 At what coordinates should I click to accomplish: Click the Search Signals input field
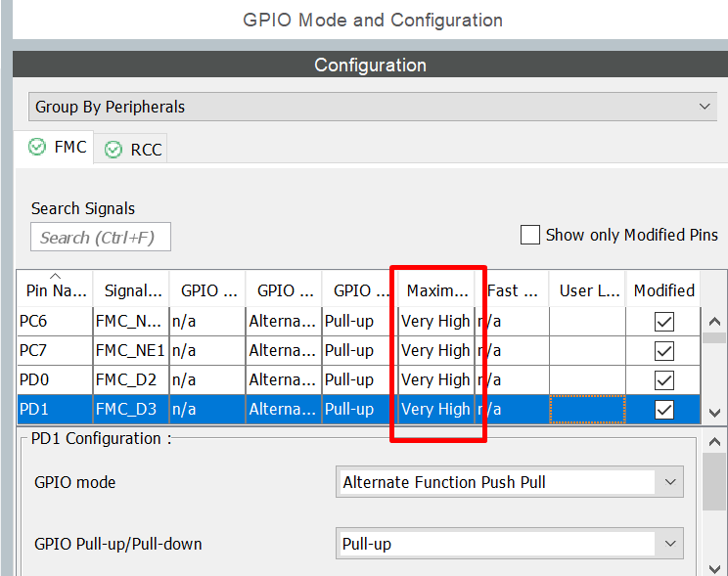[101, 238]
